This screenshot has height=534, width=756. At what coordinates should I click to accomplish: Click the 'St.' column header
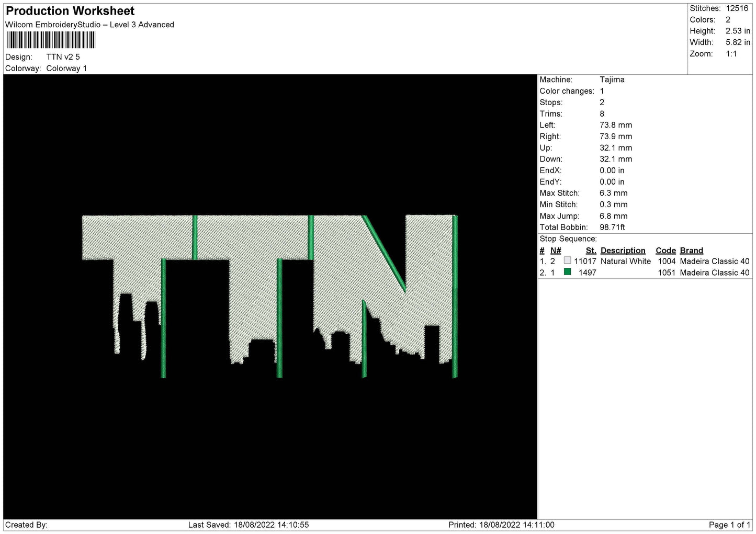[591, 251]
